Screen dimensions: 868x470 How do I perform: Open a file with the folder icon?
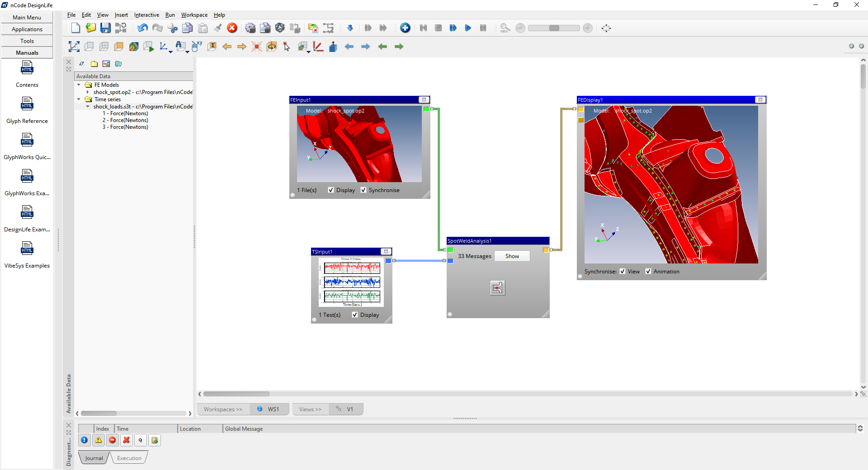91,28
